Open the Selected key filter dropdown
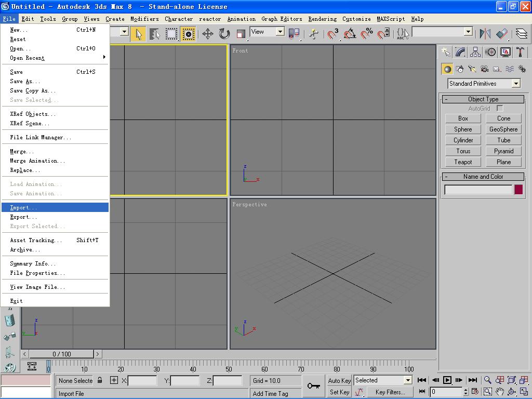 pyautogui.click(x=383, y=380)
